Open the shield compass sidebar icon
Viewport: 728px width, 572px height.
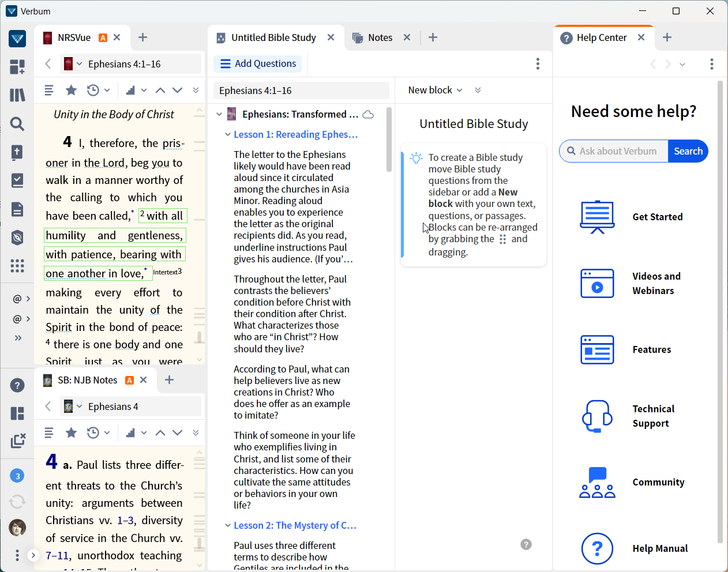tap(17, 238)
